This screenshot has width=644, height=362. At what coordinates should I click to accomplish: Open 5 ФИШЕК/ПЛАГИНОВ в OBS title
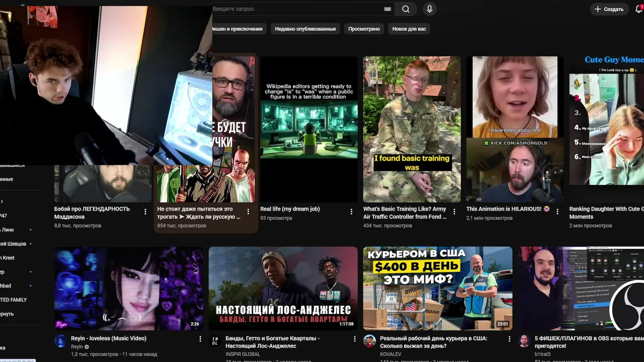pyautogui.click(x=589, y=342)
